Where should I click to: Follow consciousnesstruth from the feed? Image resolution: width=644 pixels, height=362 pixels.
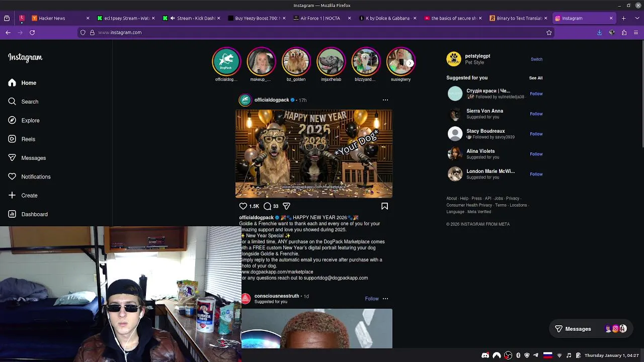[372, 299]
